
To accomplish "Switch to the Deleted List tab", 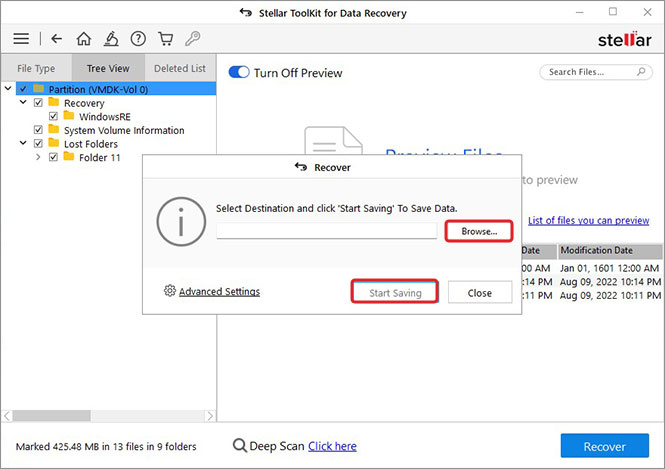I will pos(180,68).
